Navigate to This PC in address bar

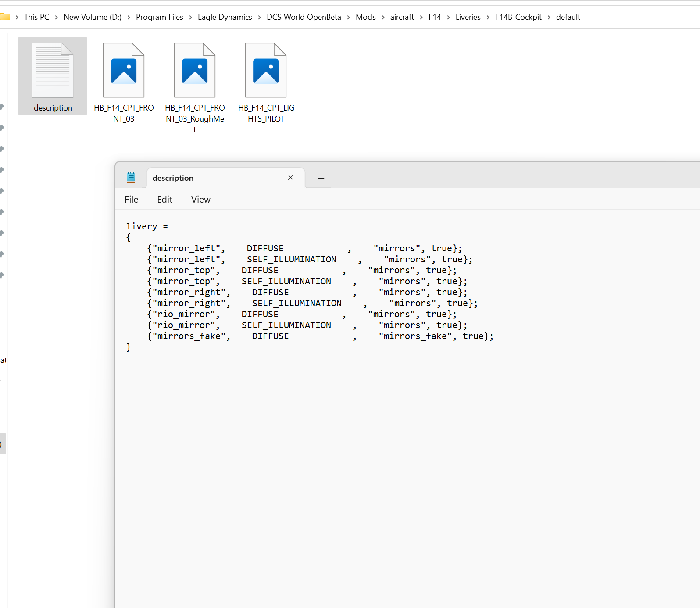(x=37, y=17)
